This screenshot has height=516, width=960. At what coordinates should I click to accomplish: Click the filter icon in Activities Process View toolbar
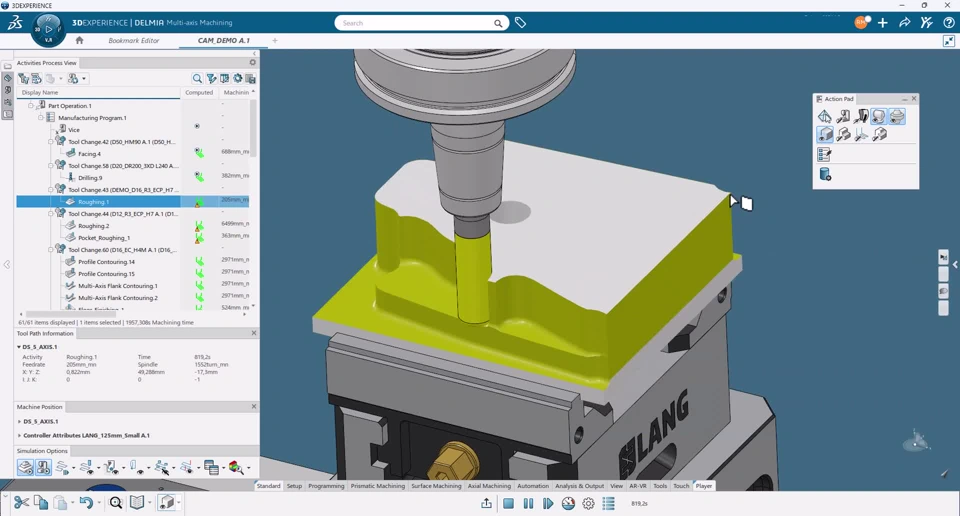click(211, 78)
